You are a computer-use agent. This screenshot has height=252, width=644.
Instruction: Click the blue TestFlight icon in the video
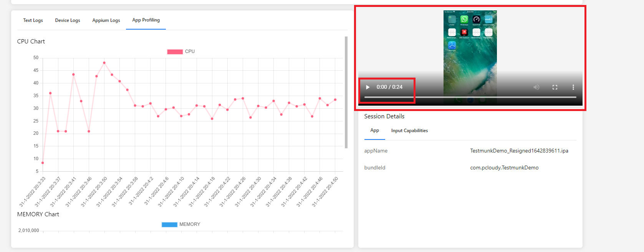[452, 45]
